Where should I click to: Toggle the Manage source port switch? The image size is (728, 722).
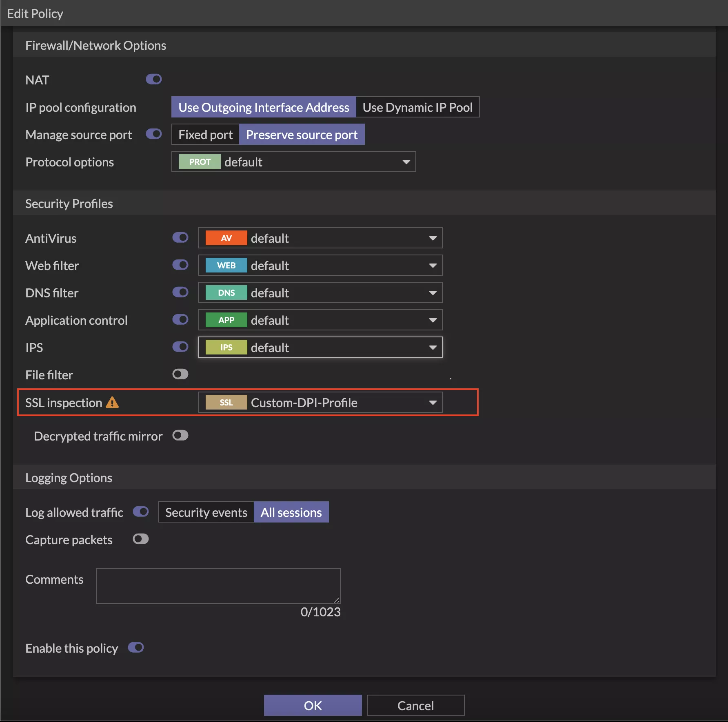[x=154, y=134]
